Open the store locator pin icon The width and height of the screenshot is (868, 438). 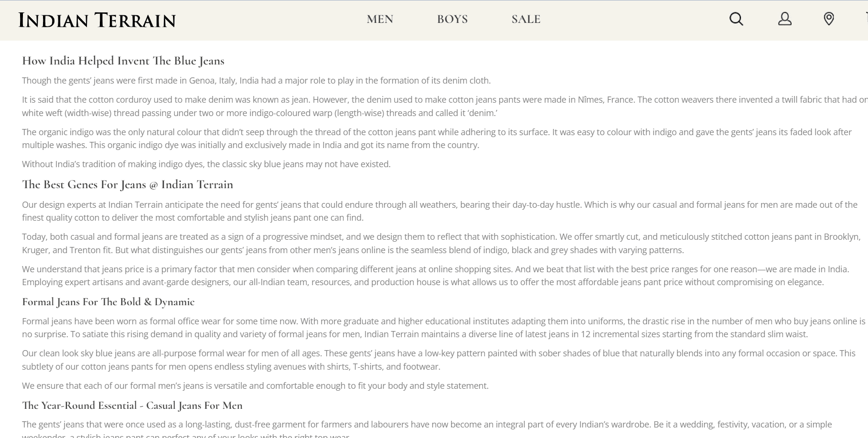coord(829,19)
